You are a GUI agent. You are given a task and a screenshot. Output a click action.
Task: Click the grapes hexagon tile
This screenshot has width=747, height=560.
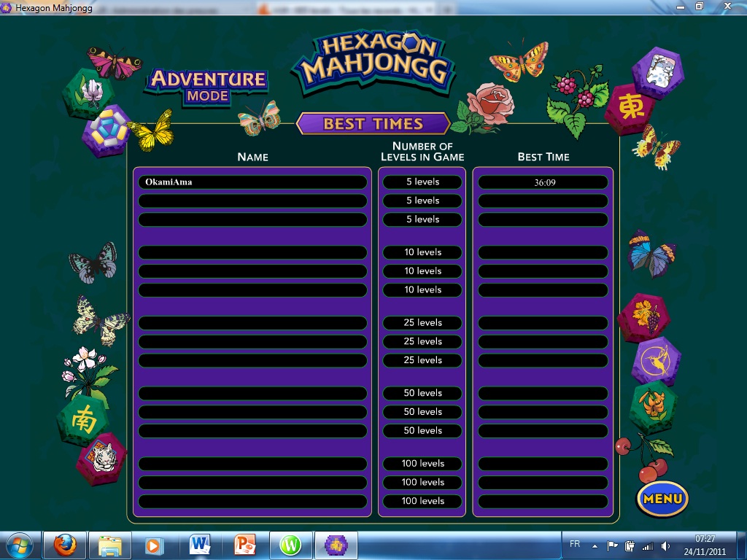point(644,316)
